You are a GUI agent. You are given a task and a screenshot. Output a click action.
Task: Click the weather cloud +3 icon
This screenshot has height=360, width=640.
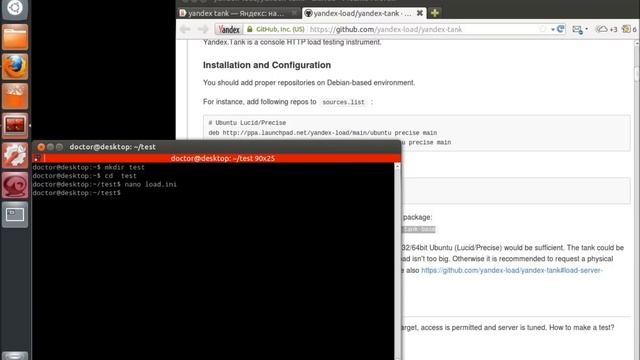606,29
